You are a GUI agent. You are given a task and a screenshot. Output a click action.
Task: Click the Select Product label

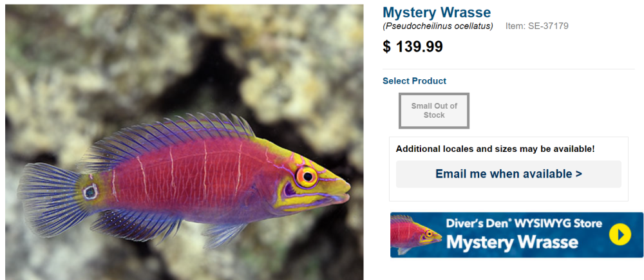pyautogui.click(x=414, y=81)
